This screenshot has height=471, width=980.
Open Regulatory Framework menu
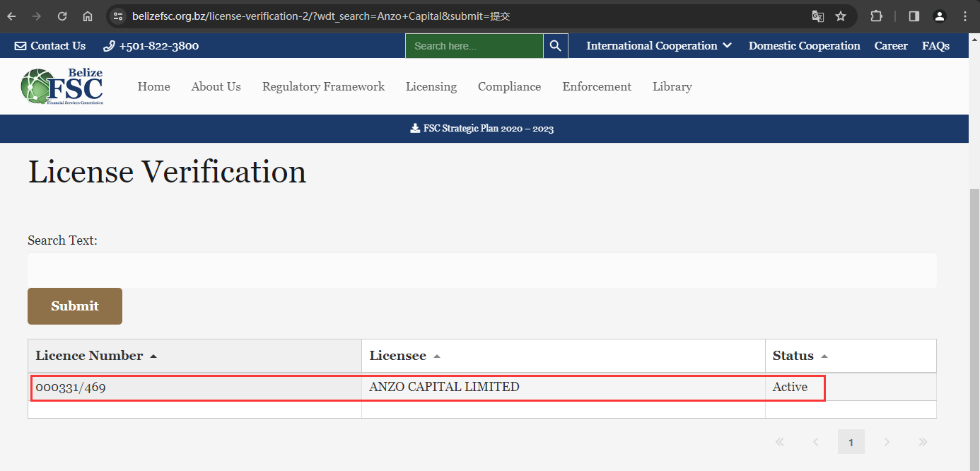tap(323, 86)
